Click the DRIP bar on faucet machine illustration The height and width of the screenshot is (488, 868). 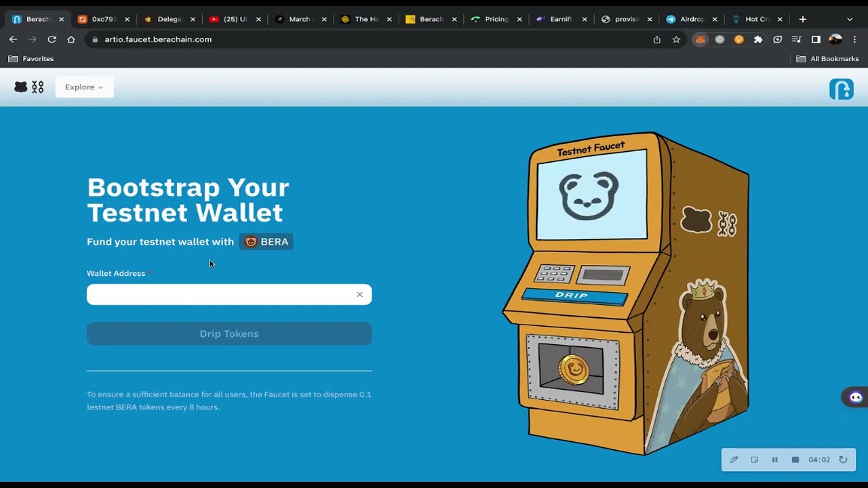tap(574, 296)
